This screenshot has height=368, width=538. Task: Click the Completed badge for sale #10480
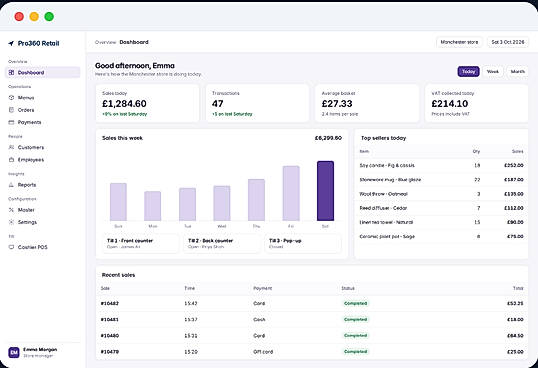tap(355, 335)
